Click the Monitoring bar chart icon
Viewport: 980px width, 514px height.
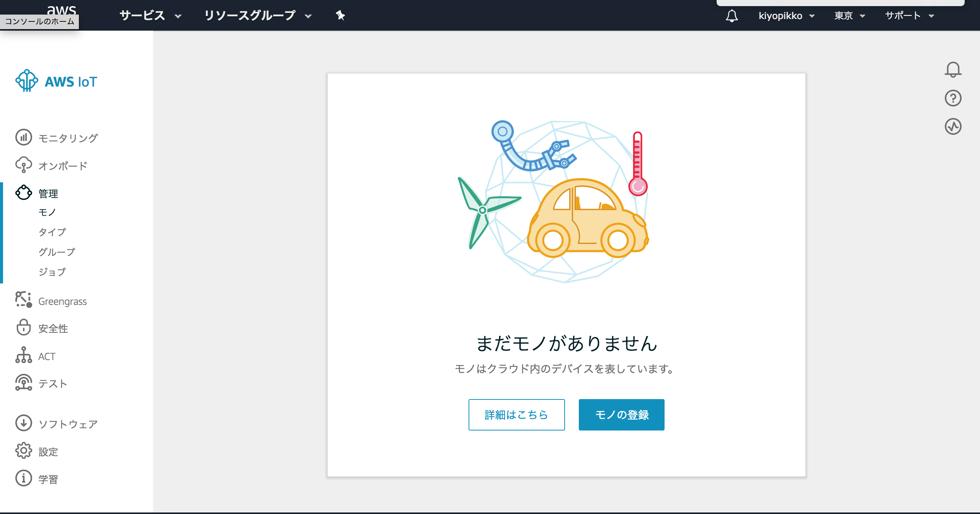[23, 137]
